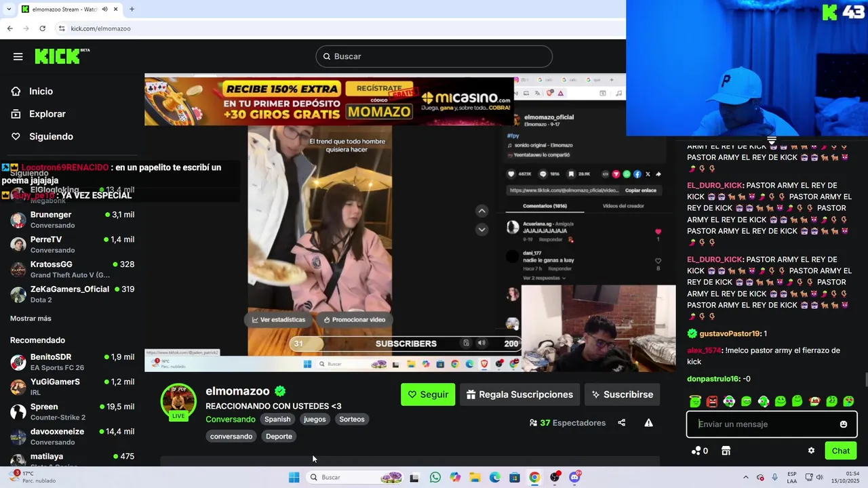Open the emoji picker in chat box

coord(844,424)
